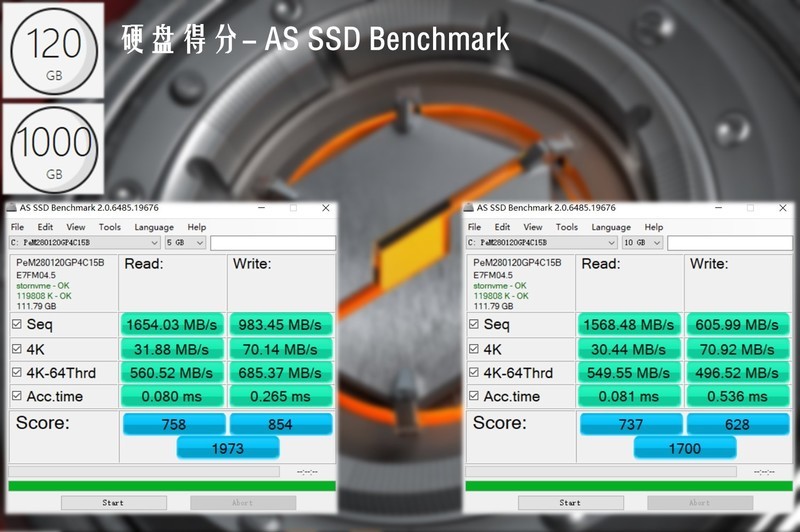Click the app icon in the left AS SSD title bar
This screenshot has height=532, width=800.
tap(12, 208)
